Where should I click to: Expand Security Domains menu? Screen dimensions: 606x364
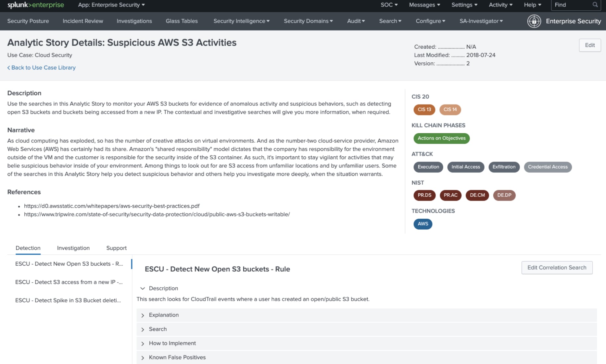308,21
